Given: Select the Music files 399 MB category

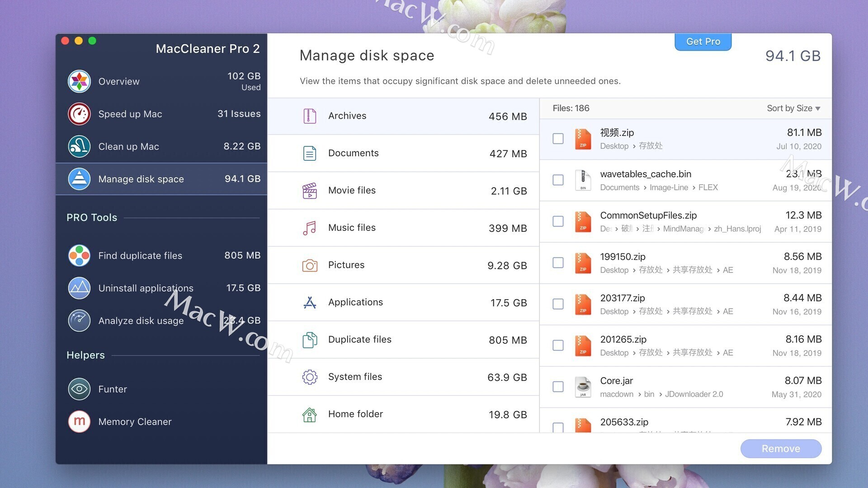Looking at the screenshot, I should point(403,228).
